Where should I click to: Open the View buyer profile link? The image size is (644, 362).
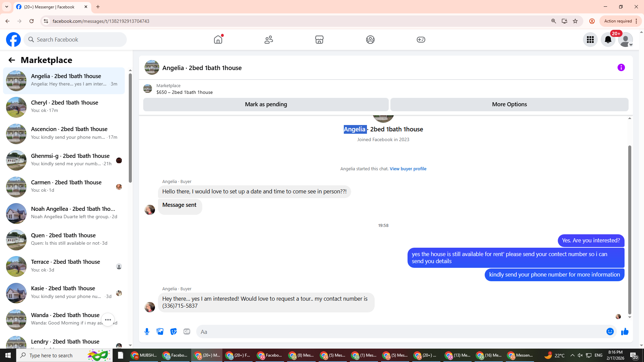pyautogui.click(x=408, y=169)
